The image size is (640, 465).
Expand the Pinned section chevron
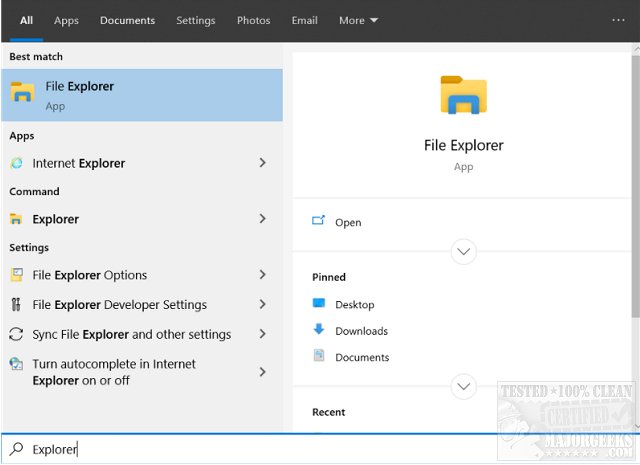(463, 385)
